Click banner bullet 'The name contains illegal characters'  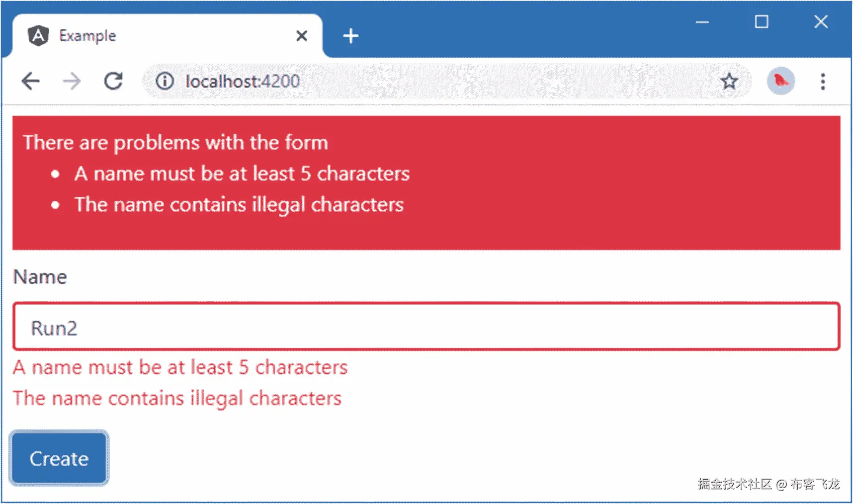[x=239, y=205]
